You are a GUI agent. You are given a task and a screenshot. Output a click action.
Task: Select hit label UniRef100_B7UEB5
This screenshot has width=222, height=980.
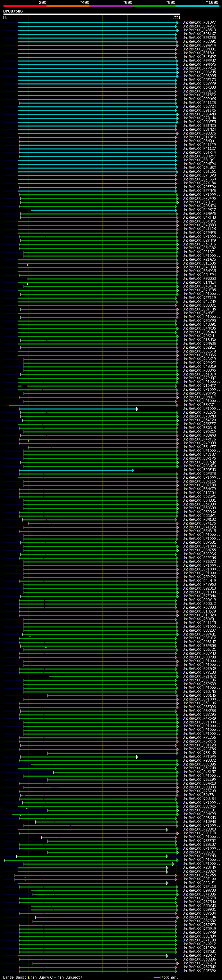[x=199, y=290]
